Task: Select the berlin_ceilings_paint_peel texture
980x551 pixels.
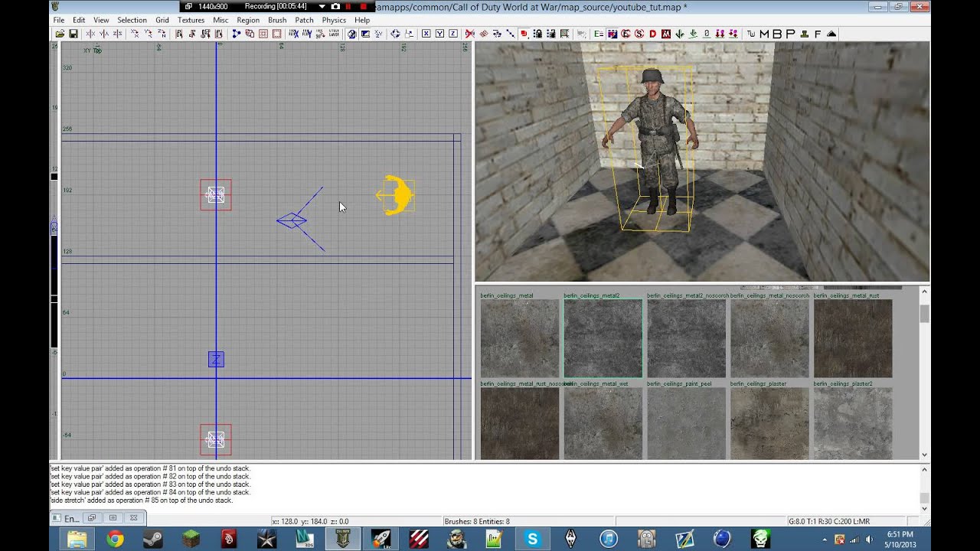Action: coord(687,423)
